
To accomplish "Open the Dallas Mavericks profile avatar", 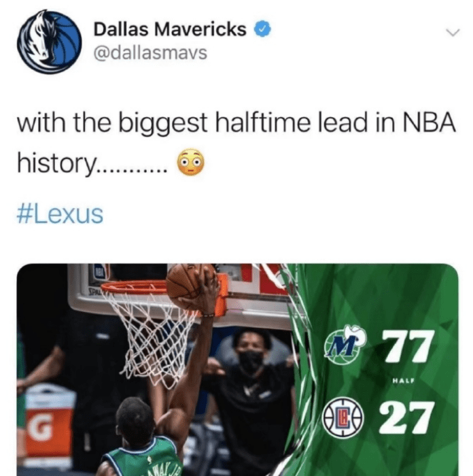I will [49, 42].
